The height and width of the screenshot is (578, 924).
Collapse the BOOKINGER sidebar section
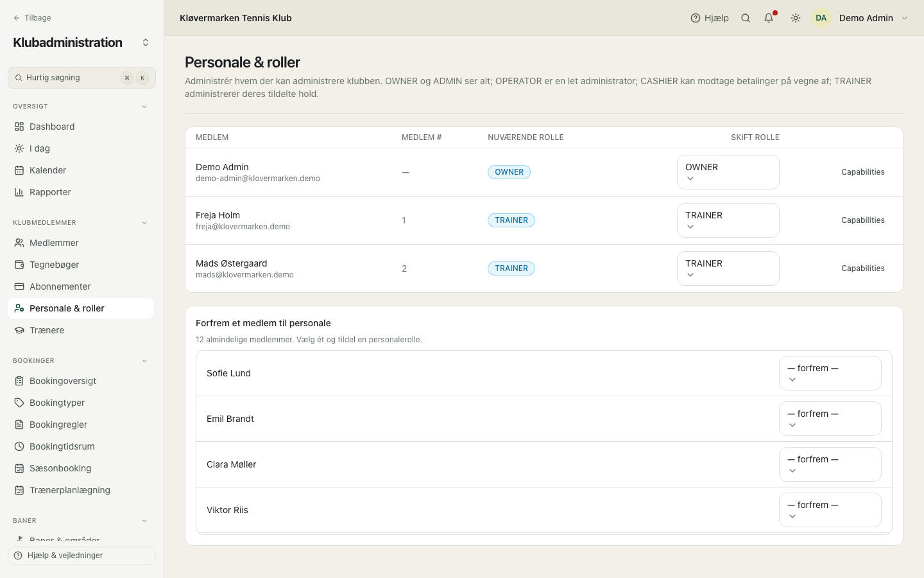point(144,361)
